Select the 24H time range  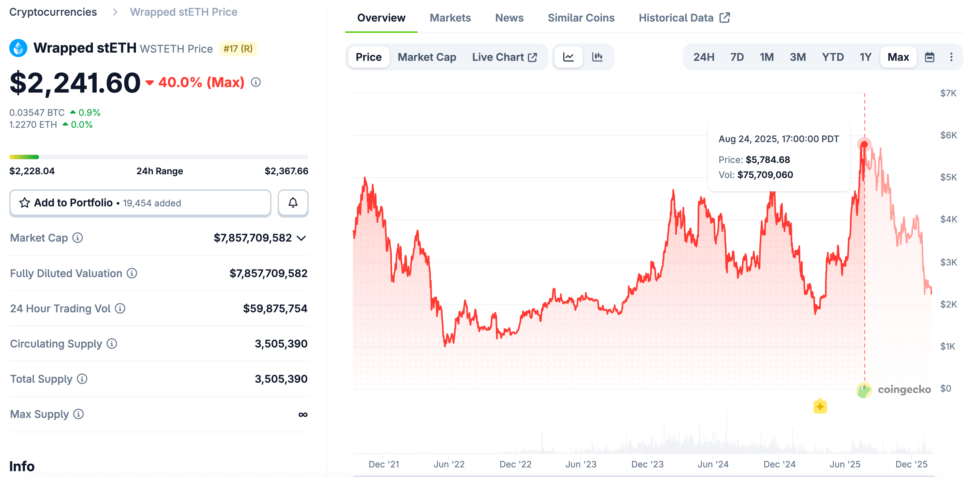click(x=703, y=57)
